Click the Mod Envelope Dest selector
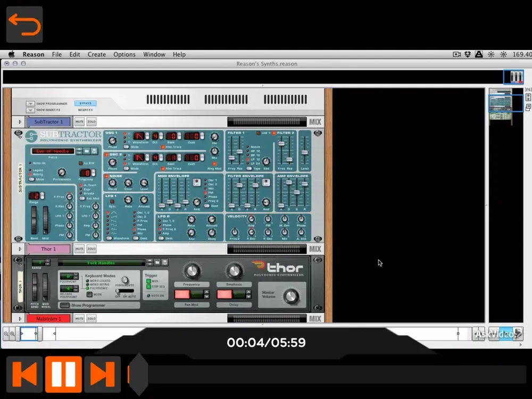The height and width of the screenshot is (399, 532). click(x=206, y=206)
